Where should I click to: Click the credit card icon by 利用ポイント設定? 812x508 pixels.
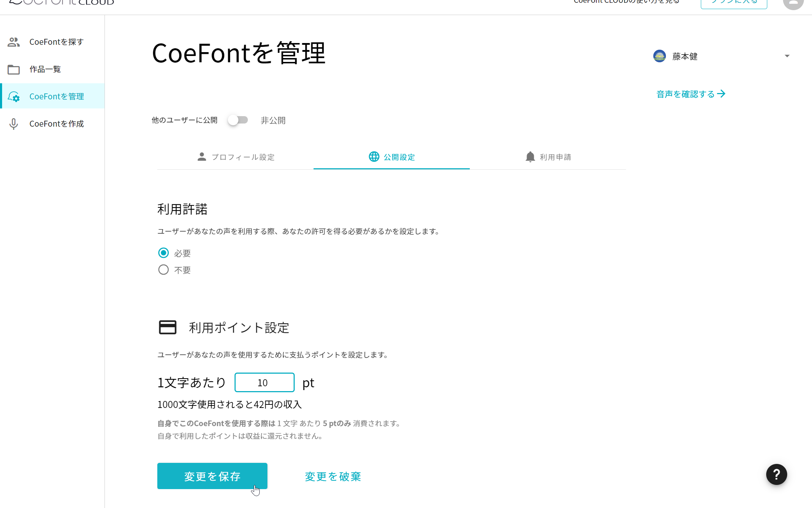pyautogui.click(x=168, y=327)
